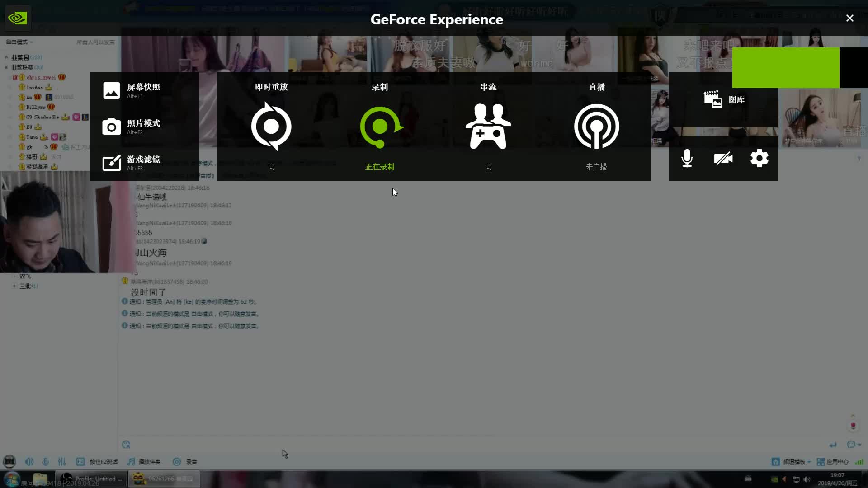Collapse the 韭菜园 channel tree node
This screenshot has height=488, width=868.
coord(6,57)
